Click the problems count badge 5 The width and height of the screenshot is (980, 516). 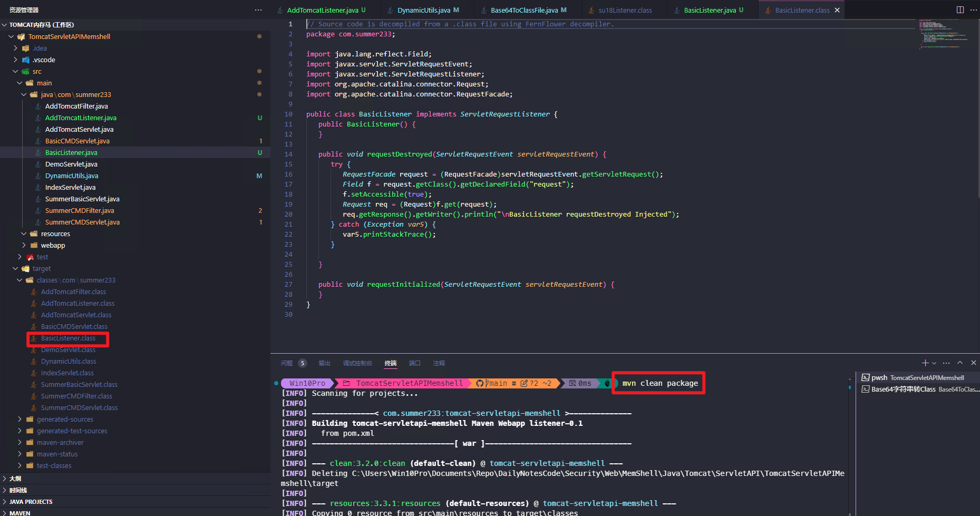[302, 363]
